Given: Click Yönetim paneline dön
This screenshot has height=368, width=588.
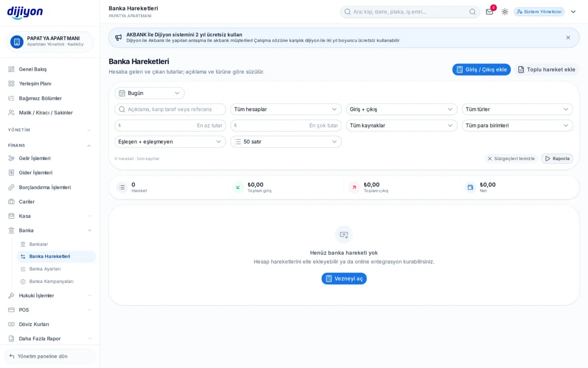Looking at the screenshot, I should tap(50, 356).
